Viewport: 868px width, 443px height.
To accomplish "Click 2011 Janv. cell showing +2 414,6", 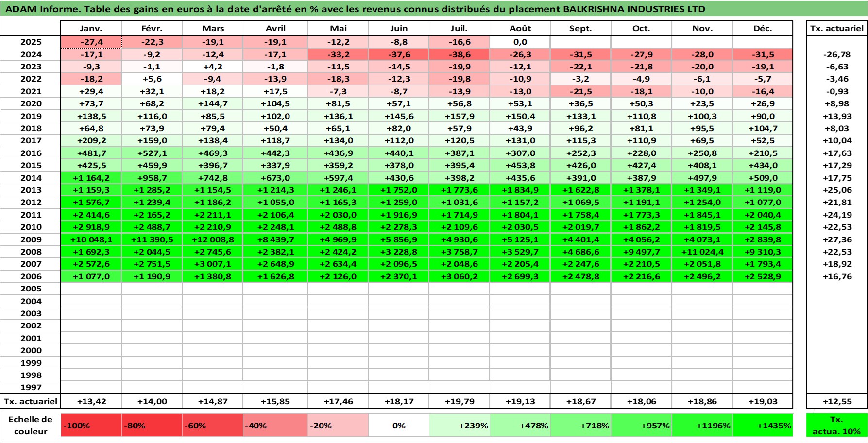I will tap(91, 215).
